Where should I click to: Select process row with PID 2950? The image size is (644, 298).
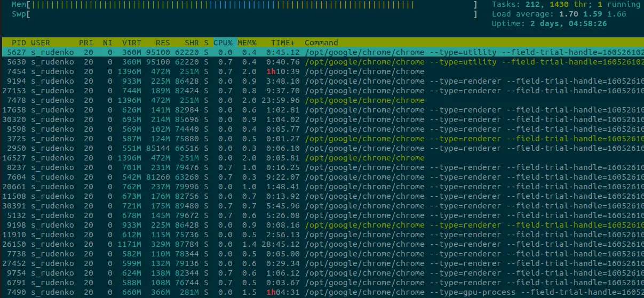[322, 148]
